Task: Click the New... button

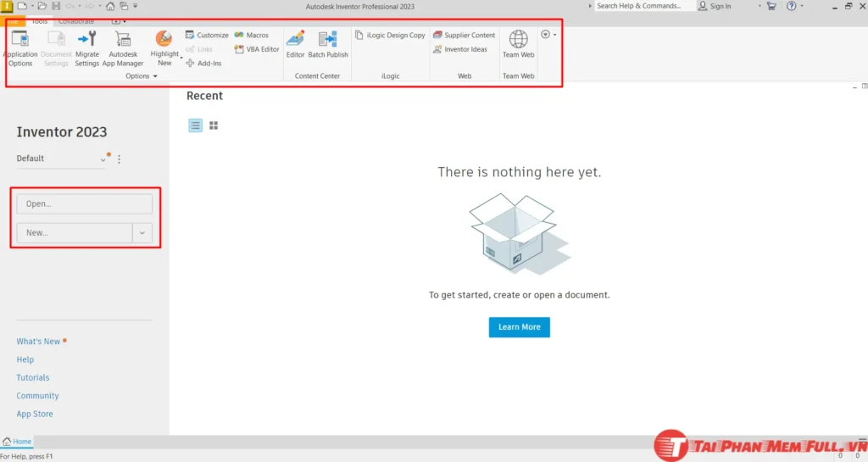Action: click(x=75, y=233)
